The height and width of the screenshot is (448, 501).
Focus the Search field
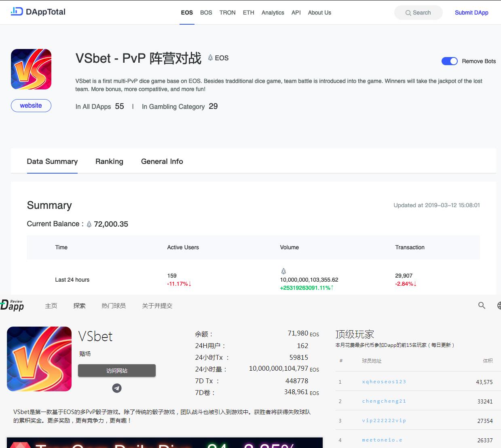(x=418, y=13)
